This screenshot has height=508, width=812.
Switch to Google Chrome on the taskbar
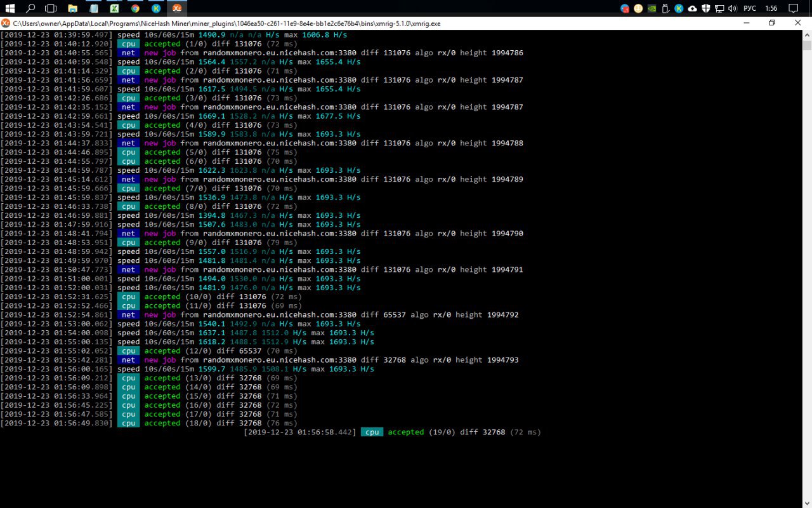(x=135, y=8)
